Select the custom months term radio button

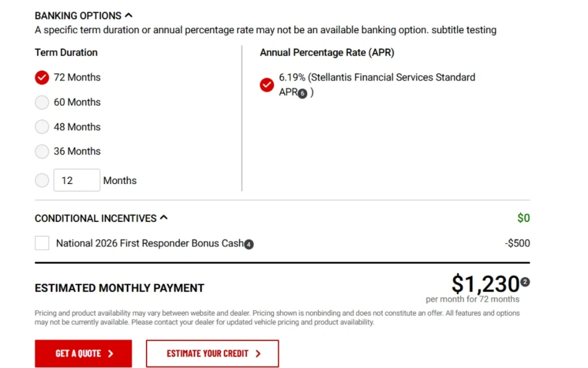41,180
